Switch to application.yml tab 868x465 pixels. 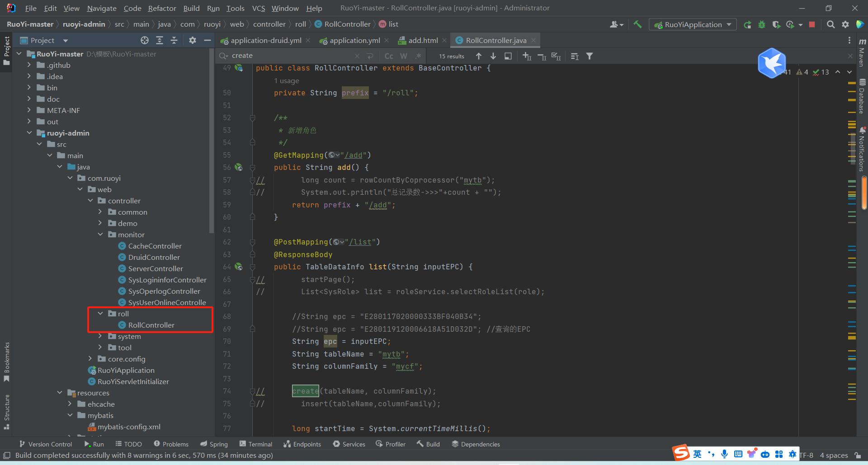[355, 40]
